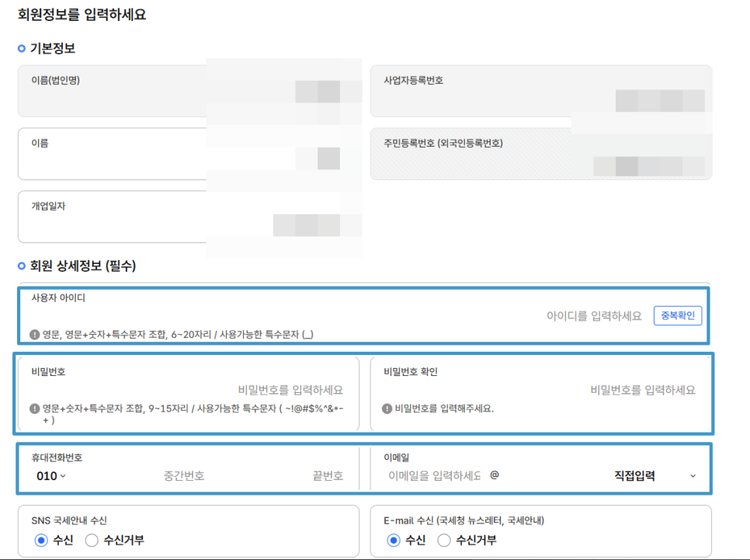Click the blue circle marker beside 기본정보 heading
Image resolution: width=750 pixels, height=560 pixels.
pyautogui.click(x=20, y=48)
